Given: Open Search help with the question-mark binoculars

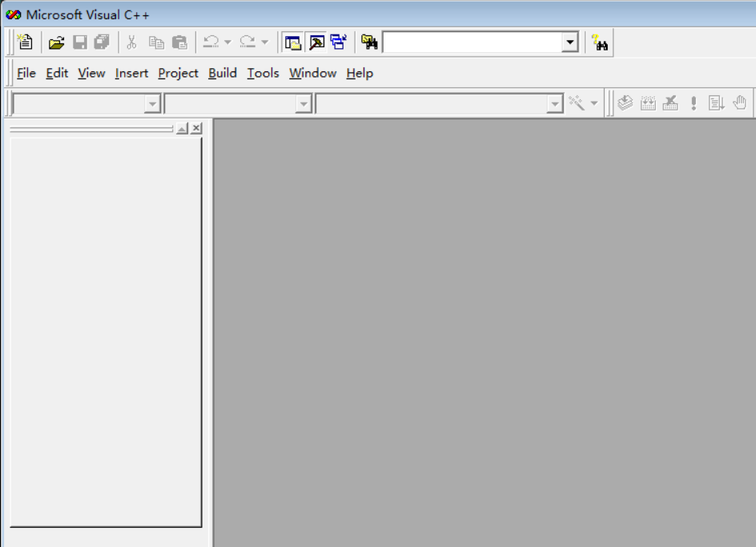Looking at the screenshot, I should pyautogui.click(x=600, y=42).
